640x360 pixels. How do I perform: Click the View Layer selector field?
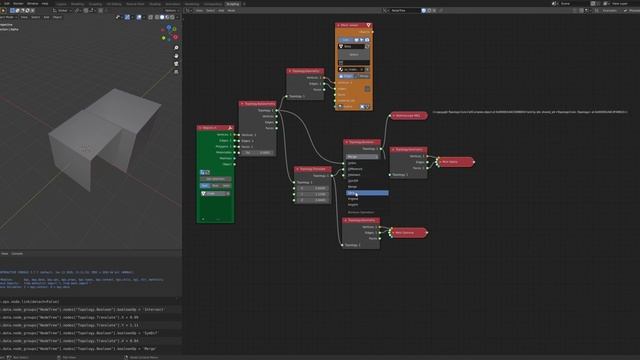(x=622, y=4)
